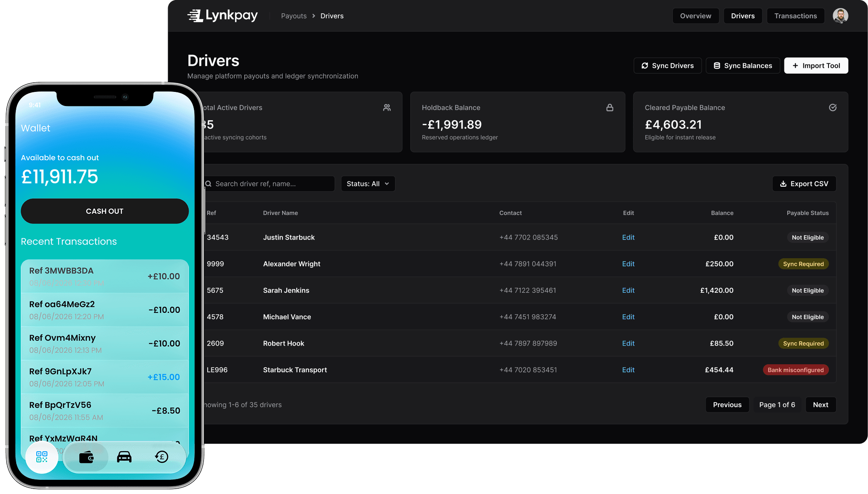Click the check badge icon on Cleared Payable Balance

[833, 108]
